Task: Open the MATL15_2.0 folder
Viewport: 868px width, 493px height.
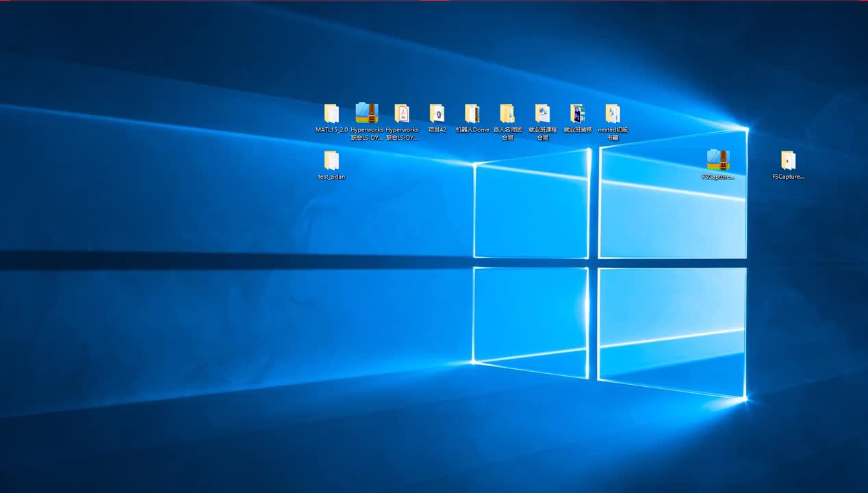Action: pyautogui.click(x=331, y=114)
